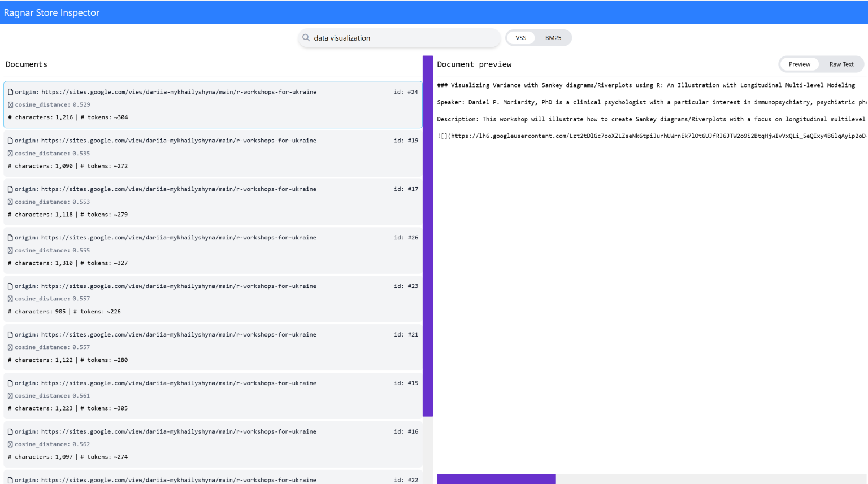Click cosine distance icon showing 0.553
The image size is (868, 484).
[10, 202]
